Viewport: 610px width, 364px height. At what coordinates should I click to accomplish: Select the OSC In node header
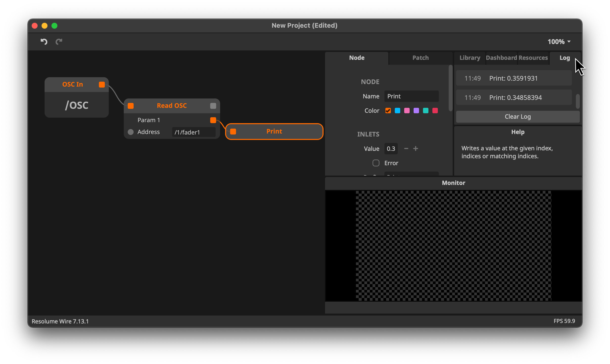coord(77,85)
